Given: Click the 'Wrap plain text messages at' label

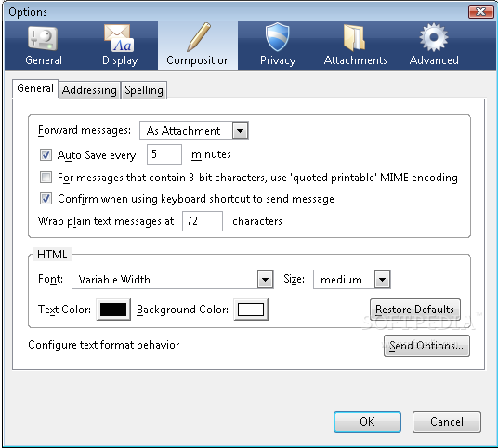Looking at the screenshot, I should click(106, 221).
